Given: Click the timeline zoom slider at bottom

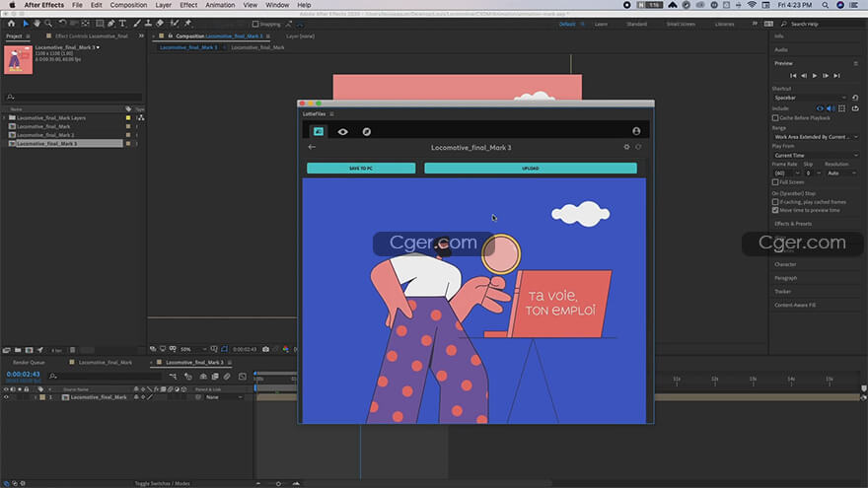Looking at the screenshot, I should (x=278, y=484).
